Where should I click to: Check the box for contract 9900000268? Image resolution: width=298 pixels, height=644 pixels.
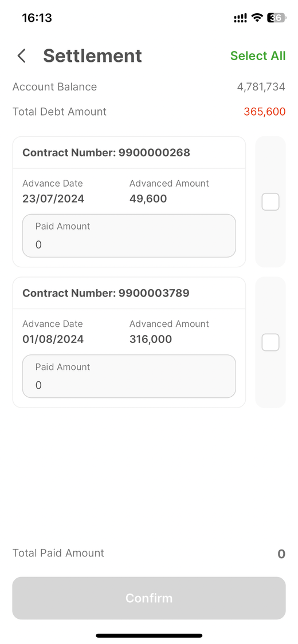click(270, 202)
